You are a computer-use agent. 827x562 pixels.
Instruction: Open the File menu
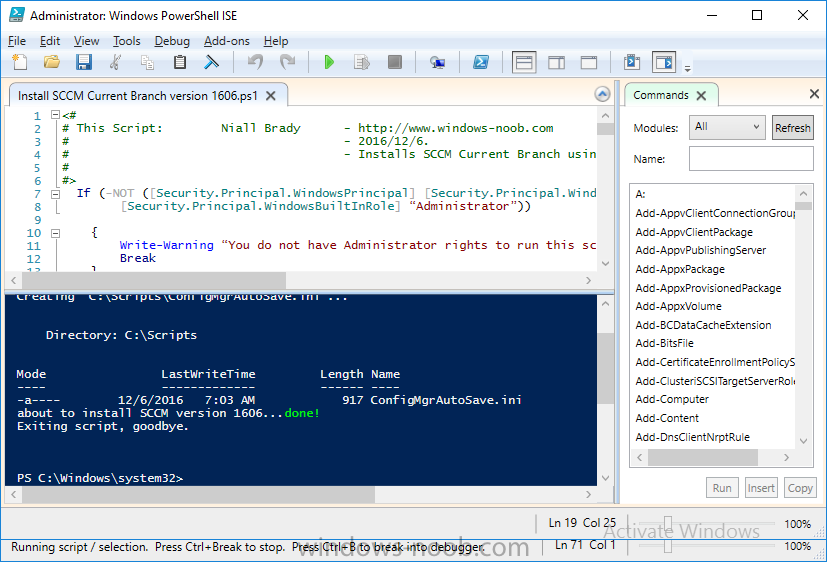tap(17, 41)
